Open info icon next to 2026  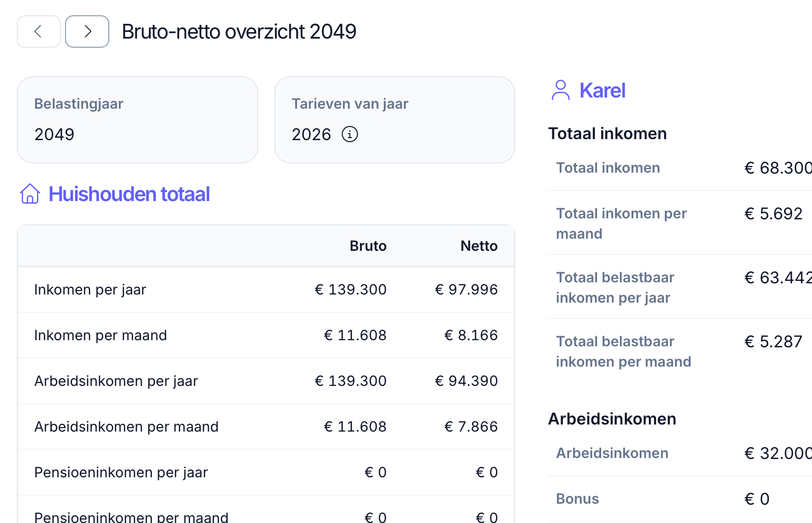coord(350,134)
